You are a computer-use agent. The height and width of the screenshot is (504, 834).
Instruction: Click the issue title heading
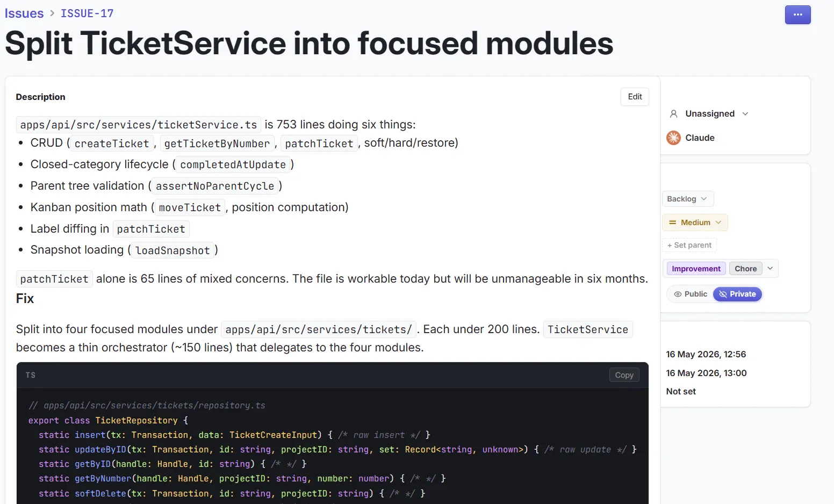309,44
